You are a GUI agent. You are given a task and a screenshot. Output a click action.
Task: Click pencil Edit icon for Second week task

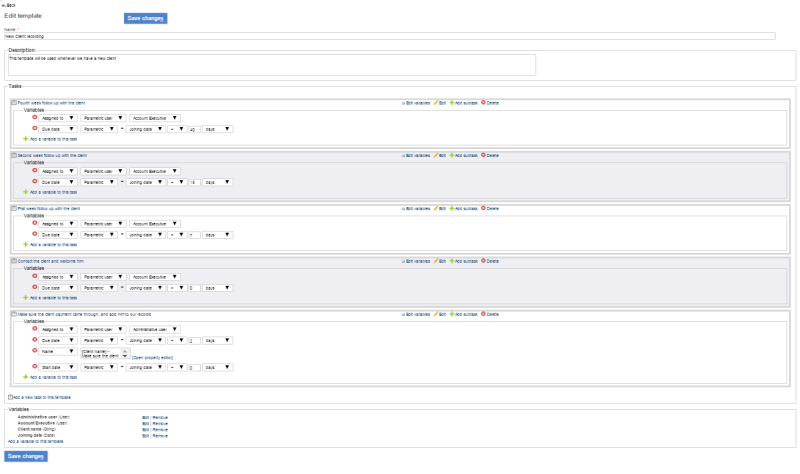click(x=439, y=155)
